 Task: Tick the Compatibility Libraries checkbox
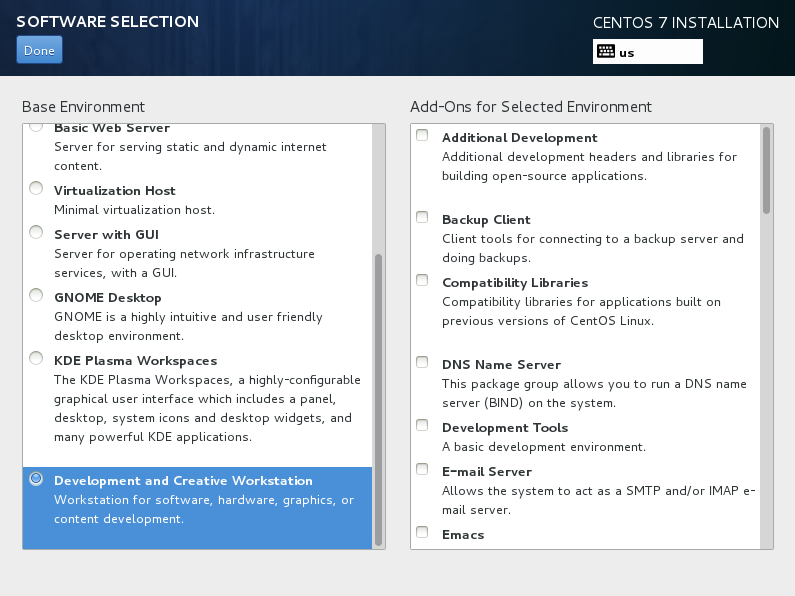coord(422,280)
